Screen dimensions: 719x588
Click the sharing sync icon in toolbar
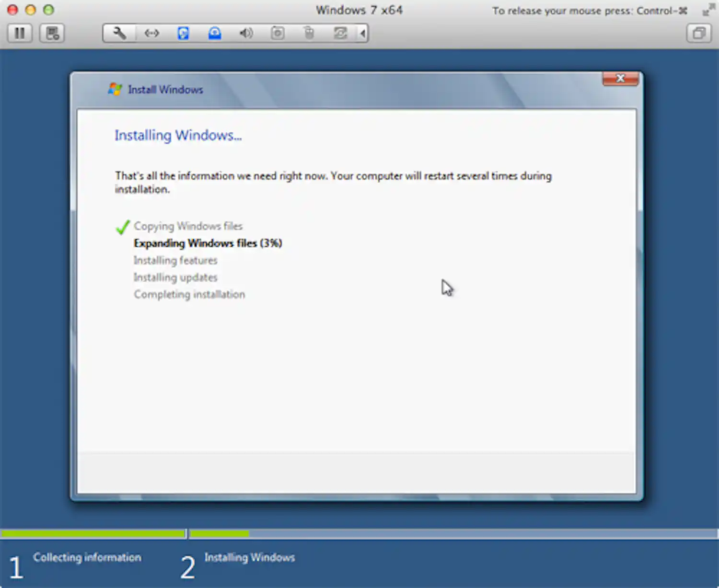340,33
